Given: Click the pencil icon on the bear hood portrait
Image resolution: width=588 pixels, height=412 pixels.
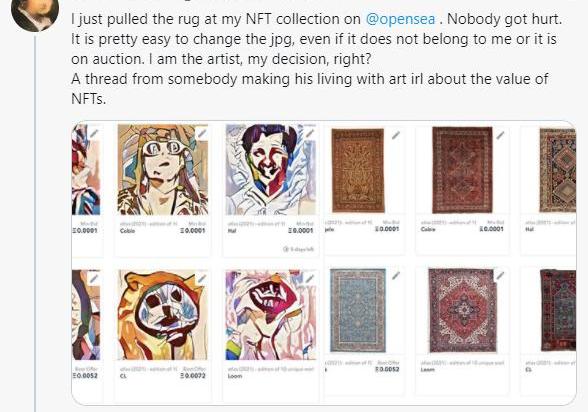Looking at the screenshot, I should pyautogui.click(x=202, y=278).
